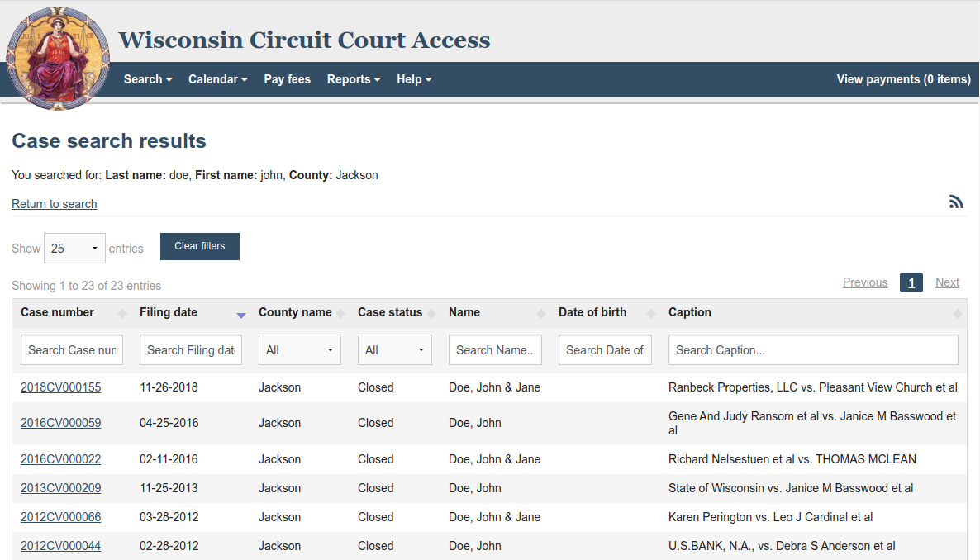This screenshot has height=560, width=980.
Task: Open the Show entries count dropdown
Action: pyautogui.click(x=74, y=248)
